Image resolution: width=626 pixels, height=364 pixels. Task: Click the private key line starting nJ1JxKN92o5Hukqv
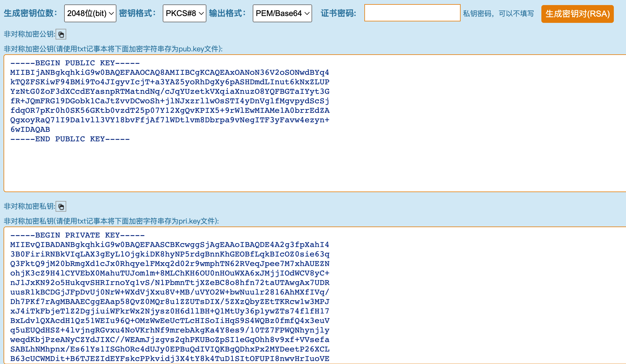170,283
